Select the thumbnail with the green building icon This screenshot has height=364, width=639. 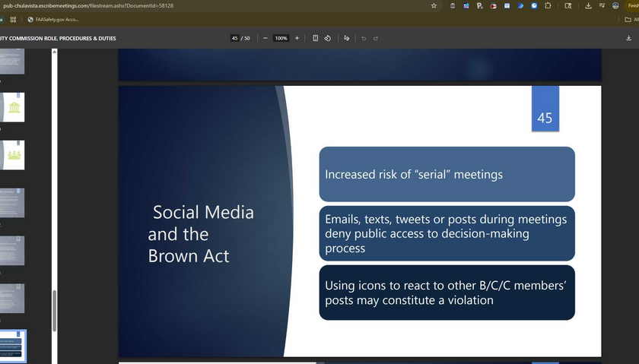(x=13, y=107)
